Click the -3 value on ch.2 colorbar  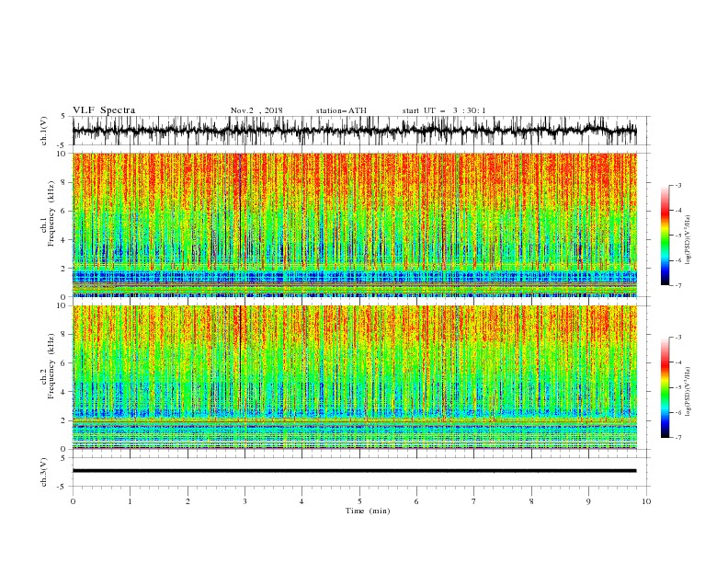coord(677,338)
